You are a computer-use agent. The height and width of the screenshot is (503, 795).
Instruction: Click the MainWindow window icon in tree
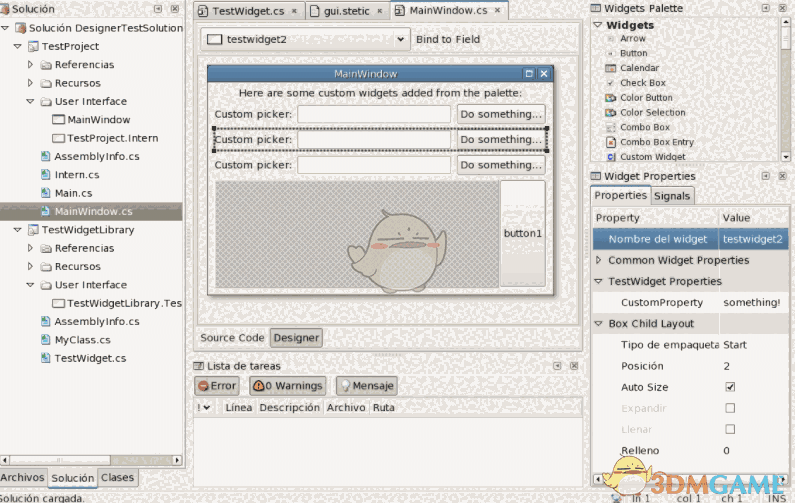pyautogui.click(x=59, y=120)
